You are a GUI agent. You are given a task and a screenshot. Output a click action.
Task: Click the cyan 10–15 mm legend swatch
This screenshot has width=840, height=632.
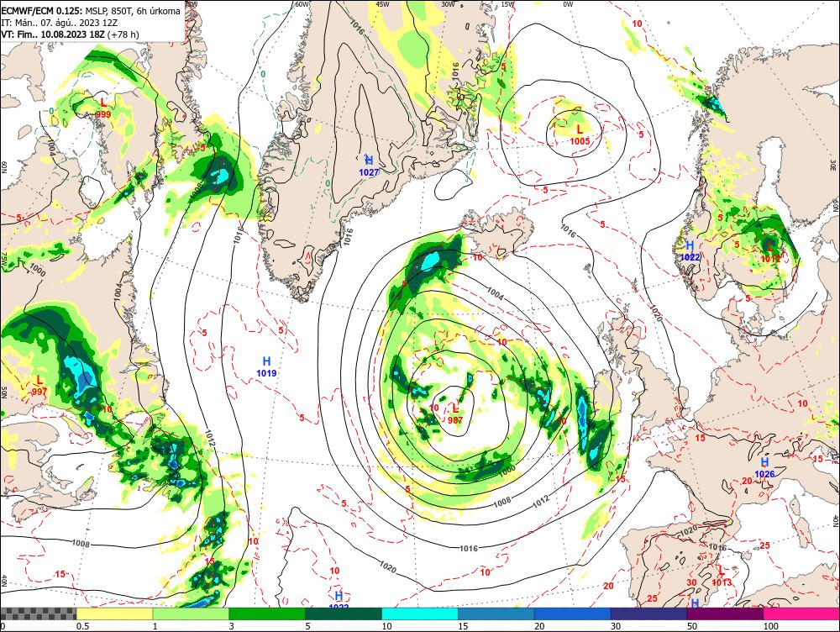pyautogui.click(x=419, y=614)
